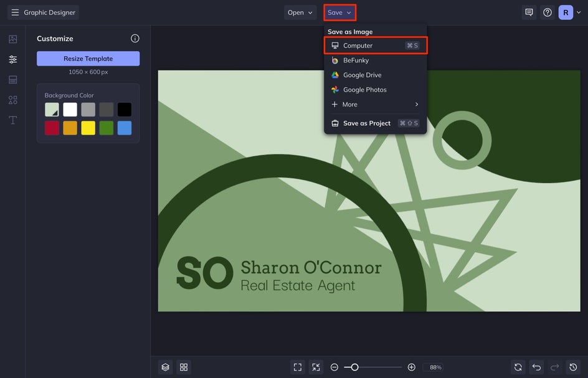
Task: Click the undo arrow icon
Action: [536, 367]
